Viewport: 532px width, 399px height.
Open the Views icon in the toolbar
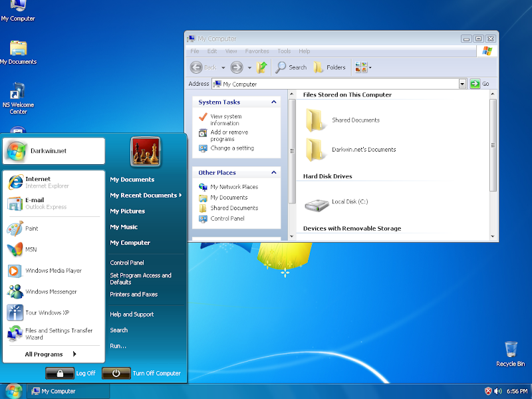[x=359, y=66]
